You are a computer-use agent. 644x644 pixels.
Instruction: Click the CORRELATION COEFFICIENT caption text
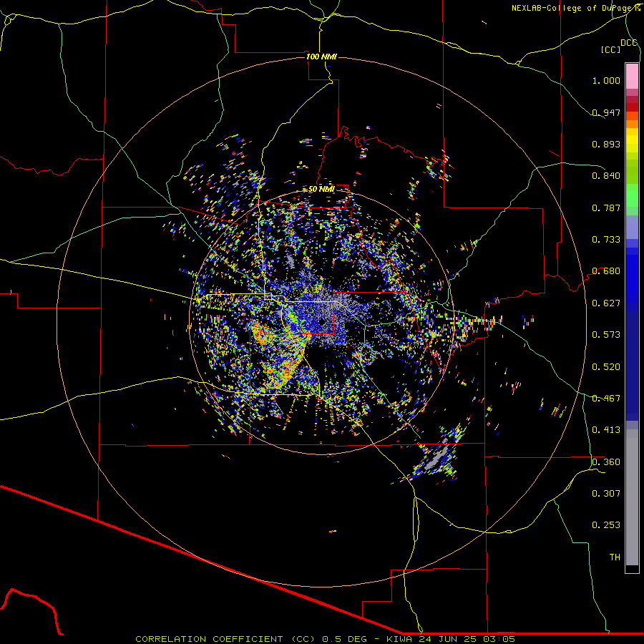209,639
